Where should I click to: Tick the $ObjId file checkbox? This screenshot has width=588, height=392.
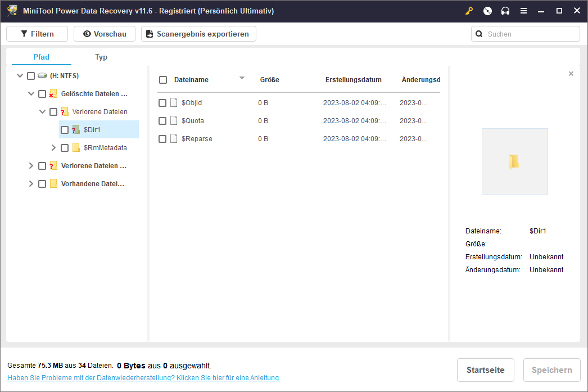click(x=162, y=103)
